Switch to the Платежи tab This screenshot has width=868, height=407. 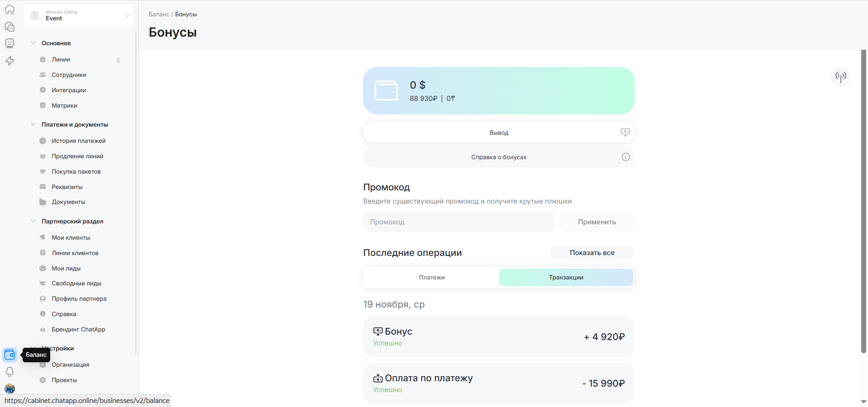(x=431, y=278)
